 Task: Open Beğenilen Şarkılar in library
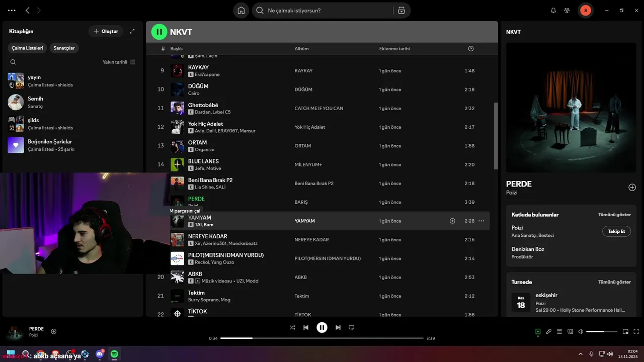(x=73, y=145)
